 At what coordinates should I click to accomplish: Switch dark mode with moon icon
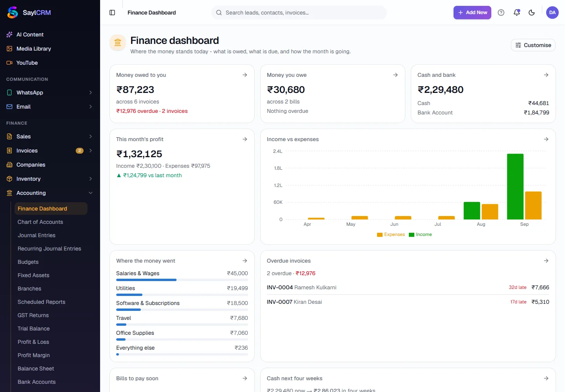[x=532, y=13]
